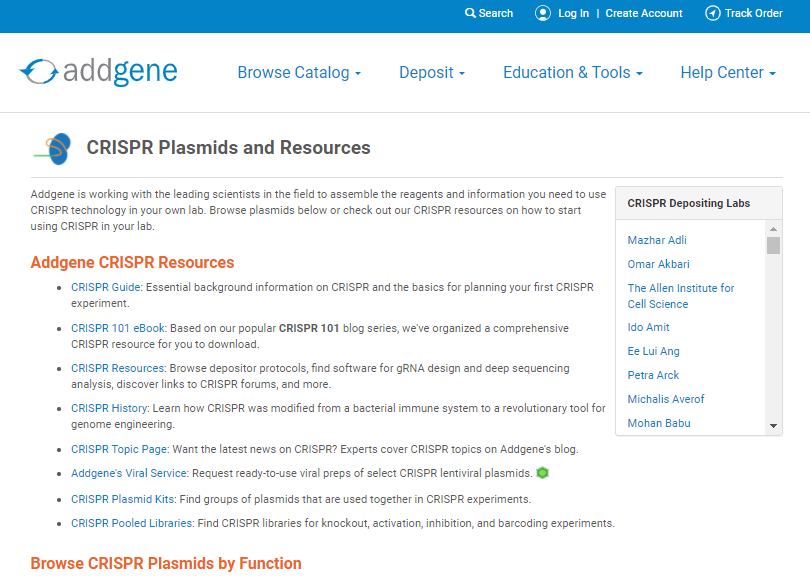810x578 pixels.
Task: Select Ido Amit lab link
Action: pyautogui.click(x=648, y=327)
